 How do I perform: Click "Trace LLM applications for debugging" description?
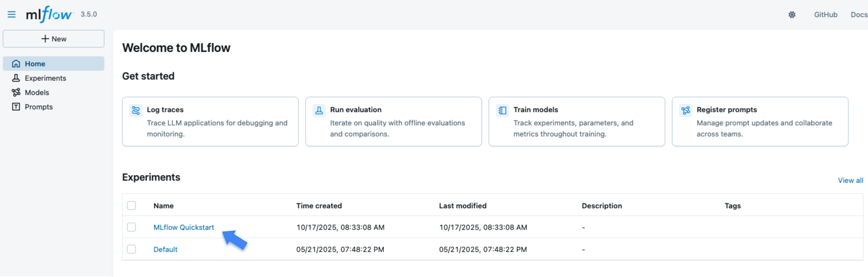click(x=217, y=128)
